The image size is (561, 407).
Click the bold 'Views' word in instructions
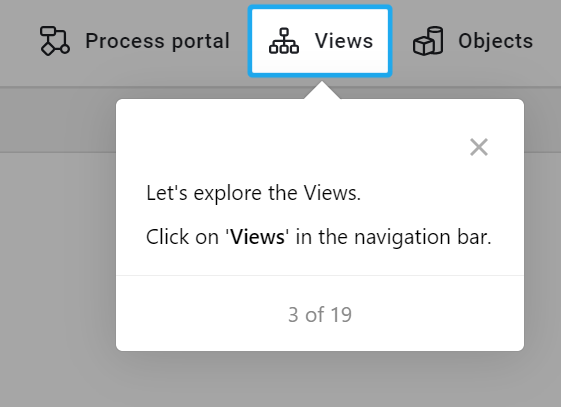coord(257,237)
